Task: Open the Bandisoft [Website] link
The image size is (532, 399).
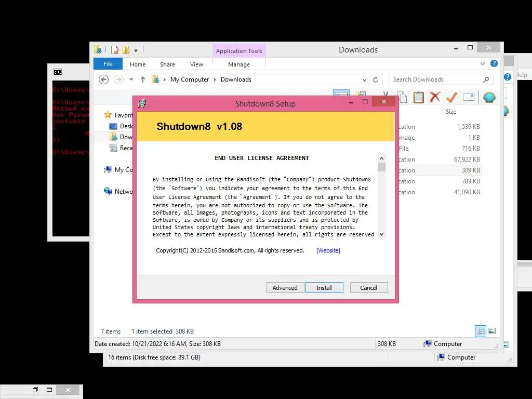Action: click(x=328, y=250)
